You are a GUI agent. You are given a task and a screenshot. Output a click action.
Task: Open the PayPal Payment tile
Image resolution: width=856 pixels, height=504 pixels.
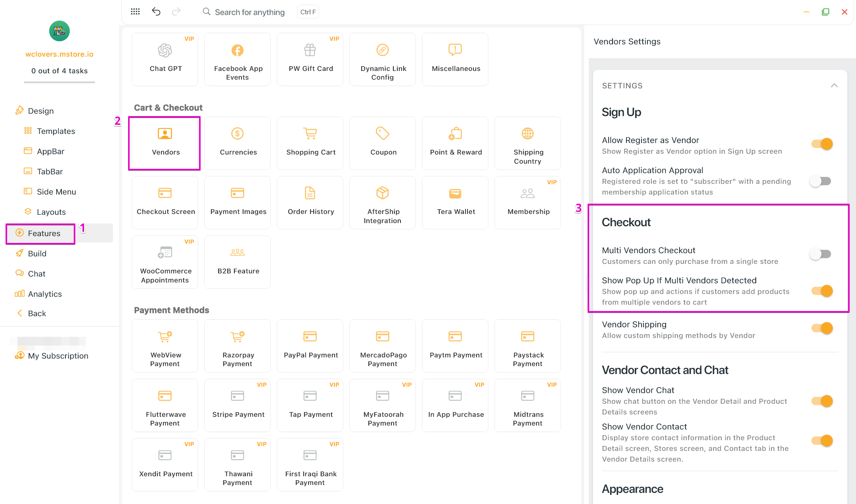tap(310, 346)
